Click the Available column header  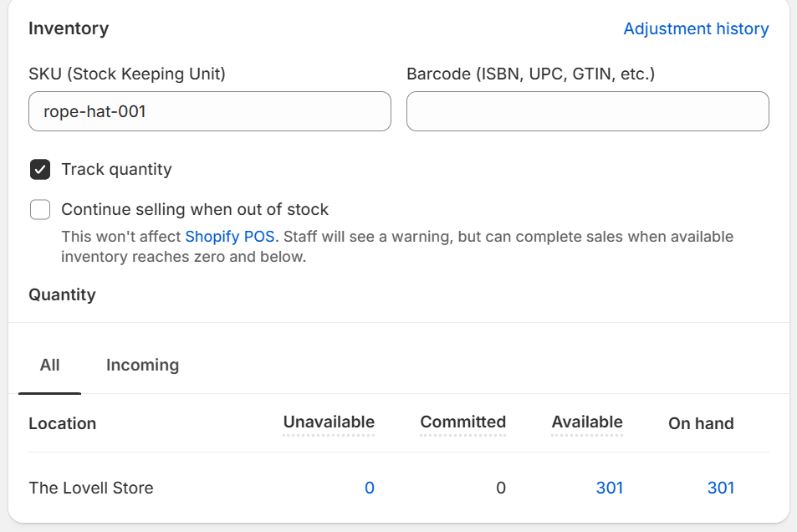587,422
